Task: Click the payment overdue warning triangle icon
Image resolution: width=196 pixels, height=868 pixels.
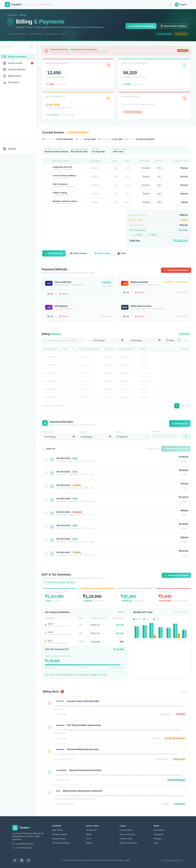Action: 47,51
